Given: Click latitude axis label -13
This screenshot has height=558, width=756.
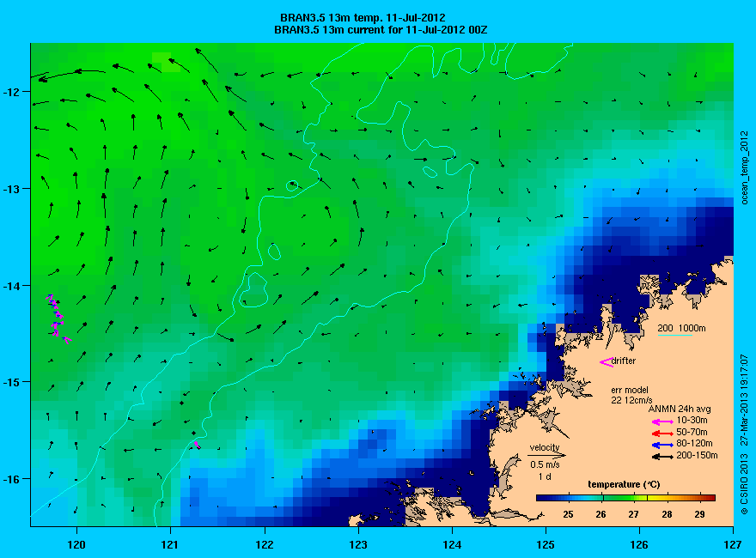Looking at the screenshot, I should 9,188.
